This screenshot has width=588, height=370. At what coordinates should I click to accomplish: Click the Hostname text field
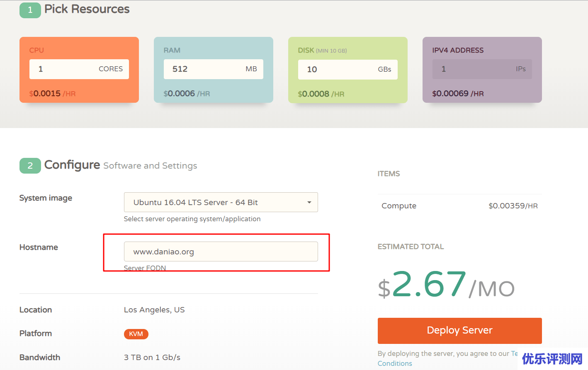pos(221,252)
